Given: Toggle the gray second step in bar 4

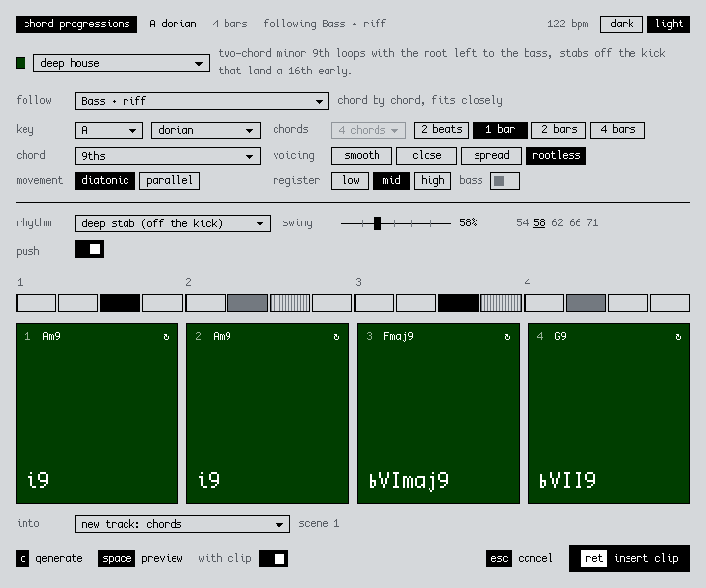Looking at the screenshot, I should tap(585, 303).
